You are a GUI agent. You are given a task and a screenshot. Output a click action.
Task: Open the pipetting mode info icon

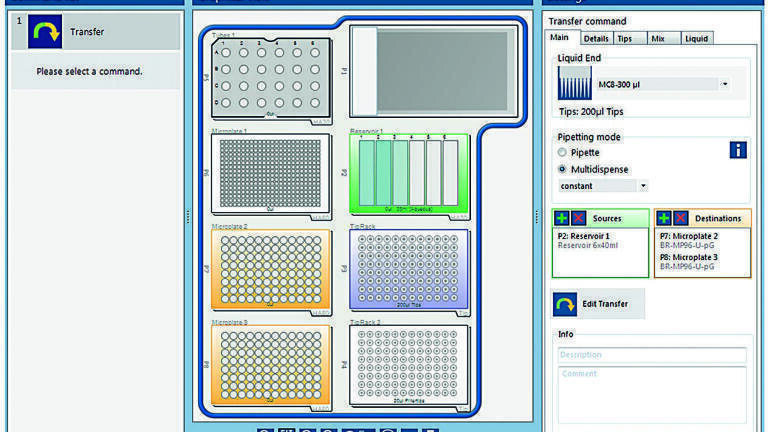click(x=738, y=150)
